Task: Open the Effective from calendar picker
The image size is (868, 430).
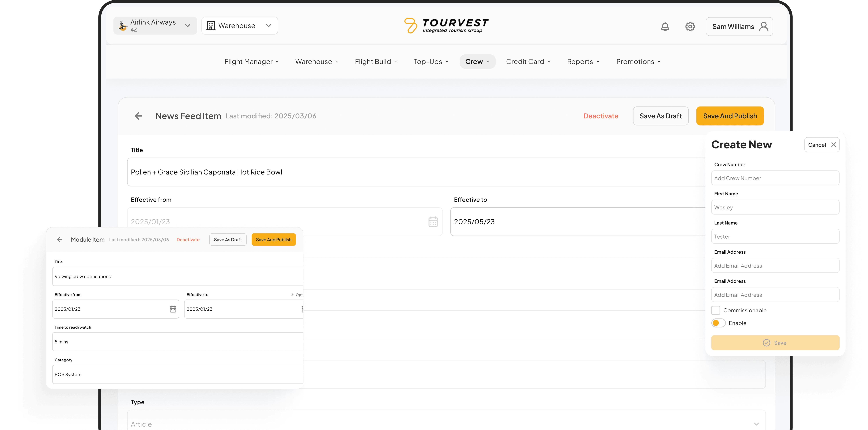Action: tap(433, 222)
